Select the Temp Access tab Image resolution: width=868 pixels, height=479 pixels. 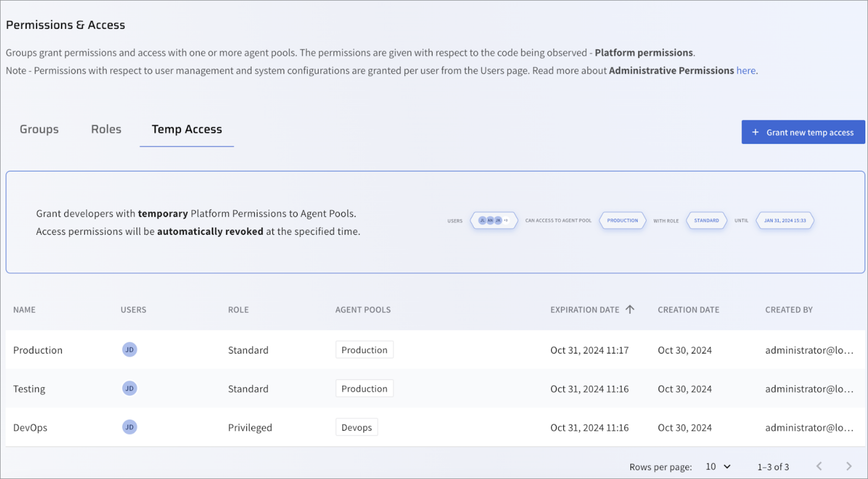click(187, 129)
